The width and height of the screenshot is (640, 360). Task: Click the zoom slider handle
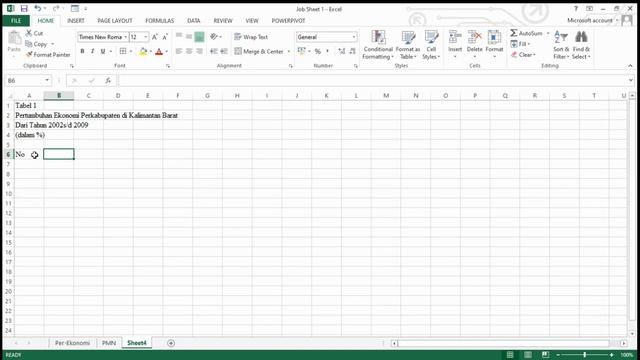(585, 355)
